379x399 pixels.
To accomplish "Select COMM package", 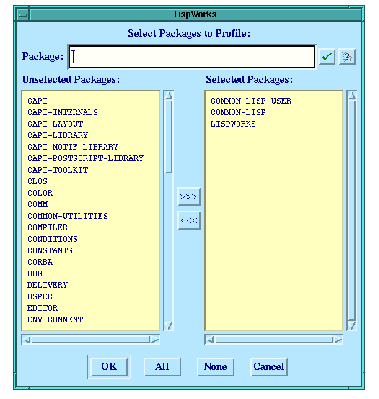I will pyautogui.click(x=38, y=204).
